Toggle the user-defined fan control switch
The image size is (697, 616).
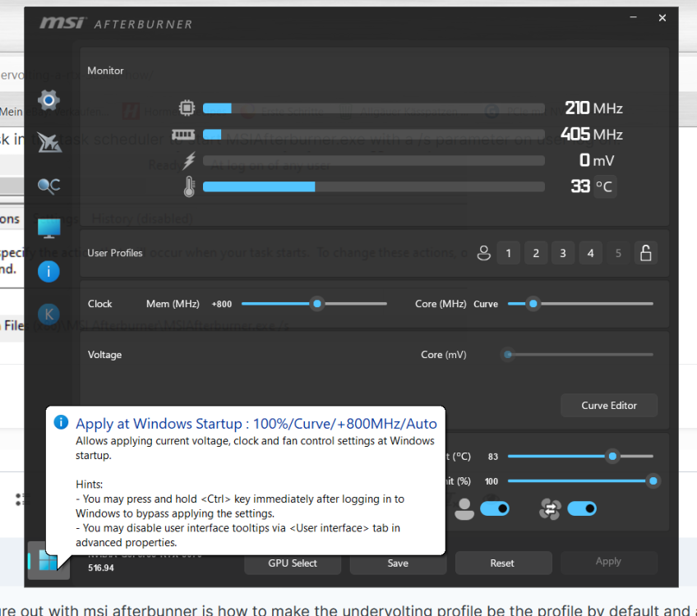point(495,509)
